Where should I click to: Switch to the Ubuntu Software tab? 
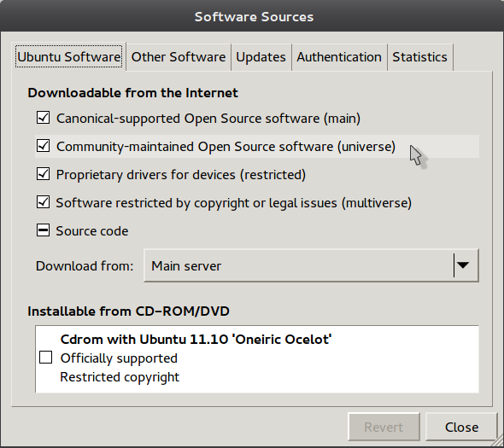click(69, 57)
